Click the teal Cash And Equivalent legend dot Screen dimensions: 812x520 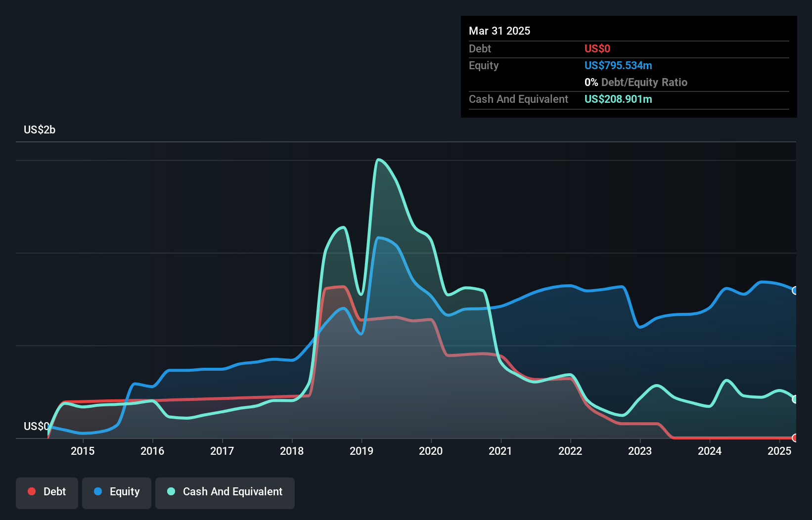point(171,491)
